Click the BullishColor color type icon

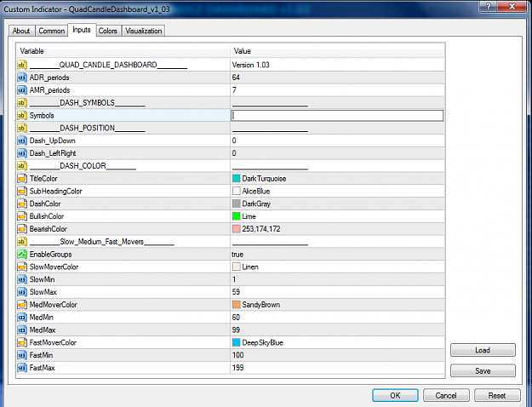[x=22, y=216]
